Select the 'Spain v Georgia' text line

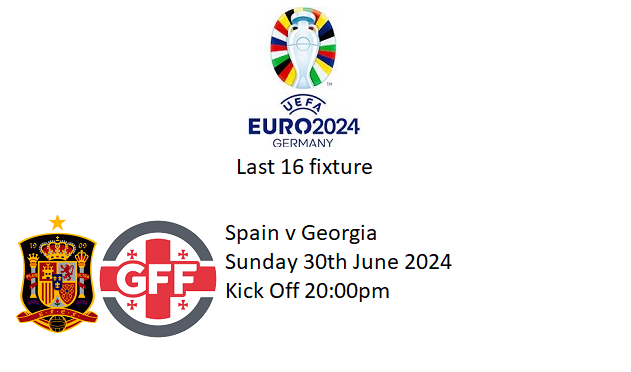pos(301,233)
